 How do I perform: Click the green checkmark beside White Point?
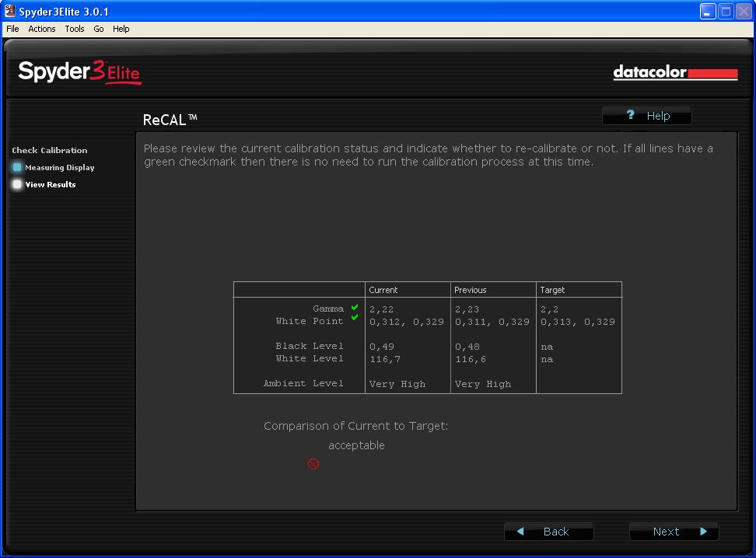pyautogui.click(x=355, y=317)
